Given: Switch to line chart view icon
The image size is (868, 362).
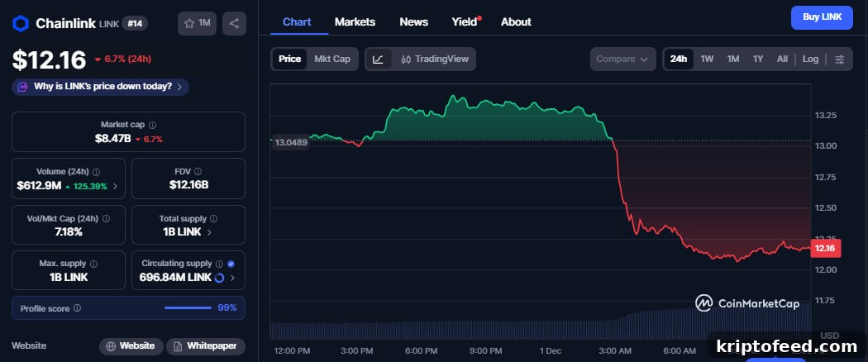Looking at the screenshot, I should coord(378,60).
